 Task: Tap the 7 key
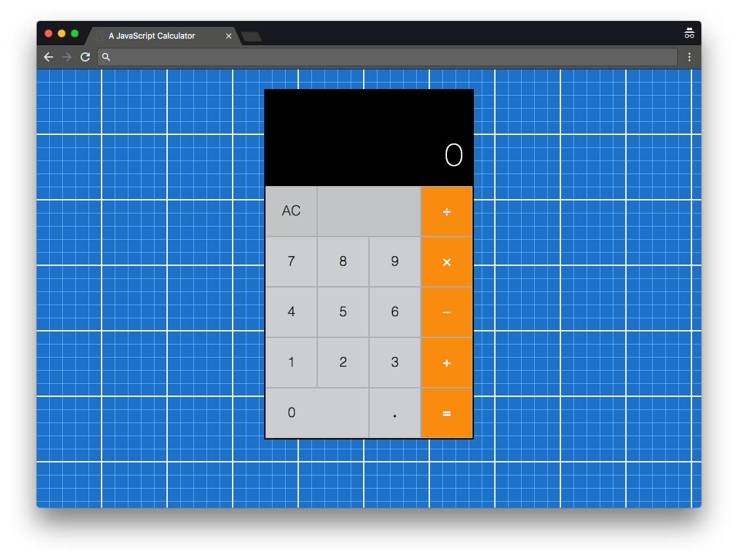292,261
